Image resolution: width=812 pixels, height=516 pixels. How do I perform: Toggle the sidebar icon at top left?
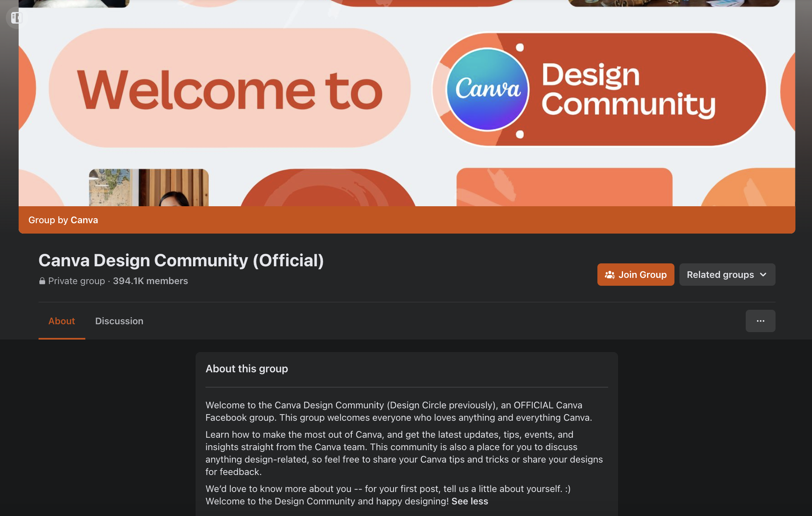tap(16, 18)
